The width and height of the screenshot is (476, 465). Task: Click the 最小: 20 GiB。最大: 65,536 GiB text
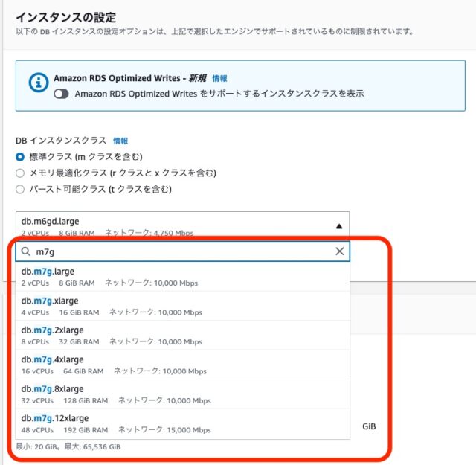pos(68,447)
